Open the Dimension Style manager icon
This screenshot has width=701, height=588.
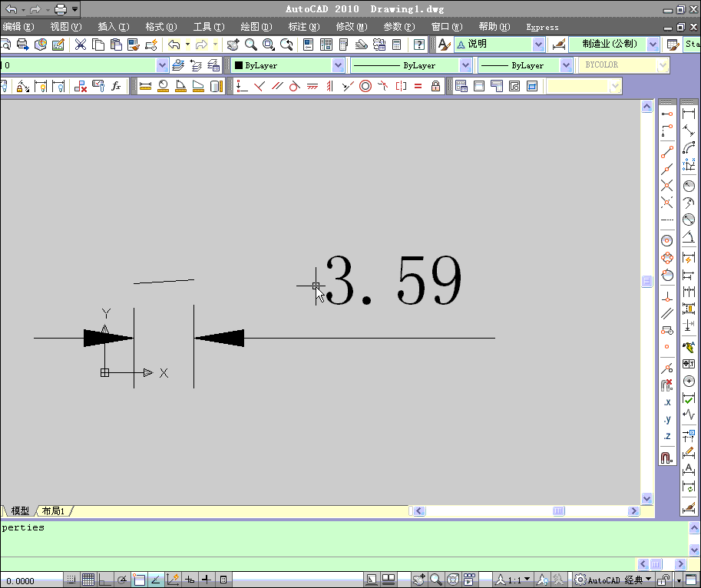[x=559, y=45]
